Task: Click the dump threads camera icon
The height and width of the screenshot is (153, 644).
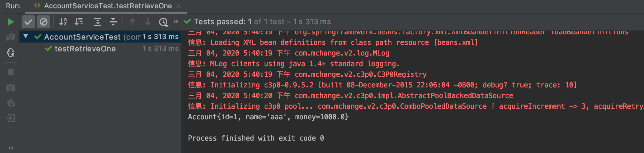Action: tap(11, 88)
